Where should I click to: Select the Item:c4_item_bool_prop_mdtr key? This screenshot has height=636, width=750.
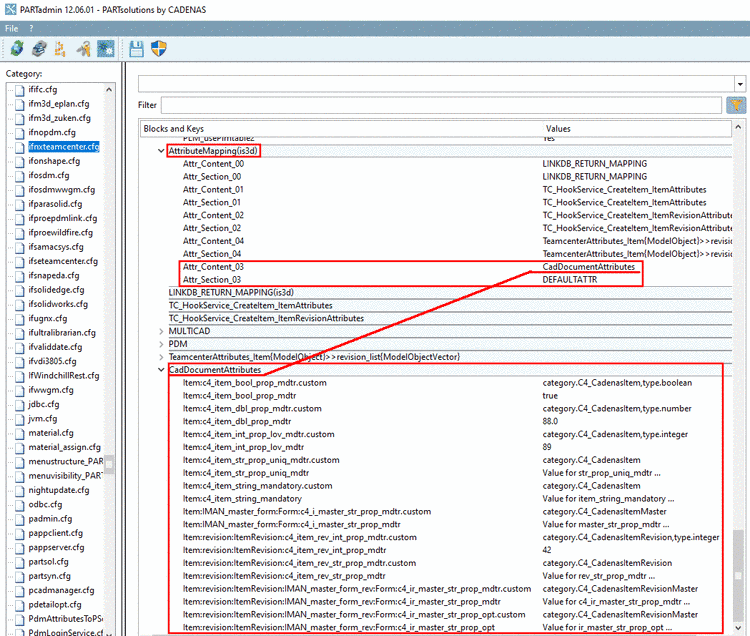(x=239, y=396)
